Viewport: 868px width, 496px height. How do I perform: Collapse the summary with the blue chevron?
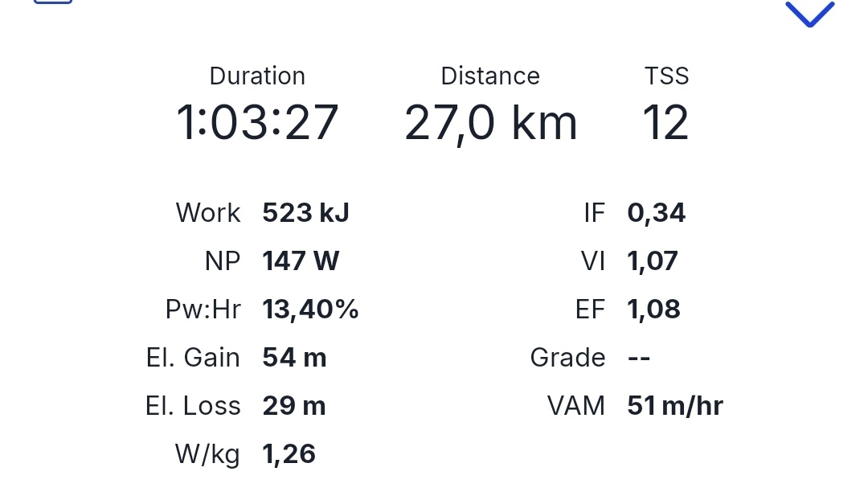click(809, 14)
